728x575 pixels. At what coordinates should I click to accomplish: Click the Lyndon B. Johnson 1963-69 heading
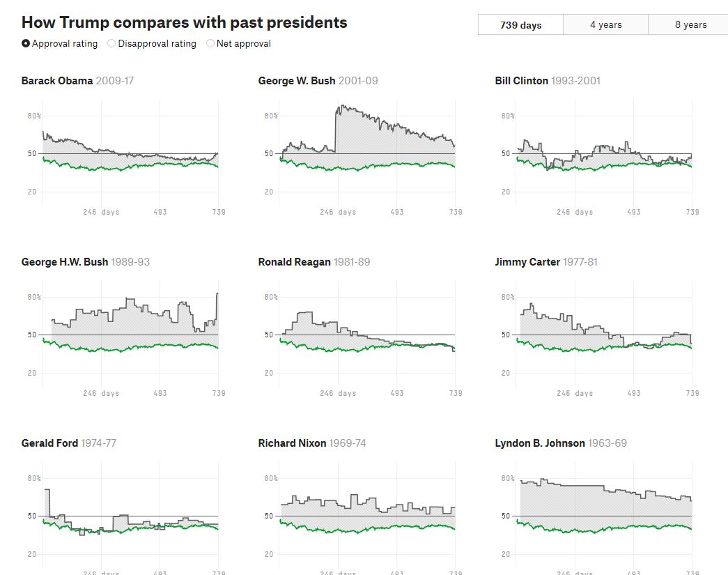560,443
